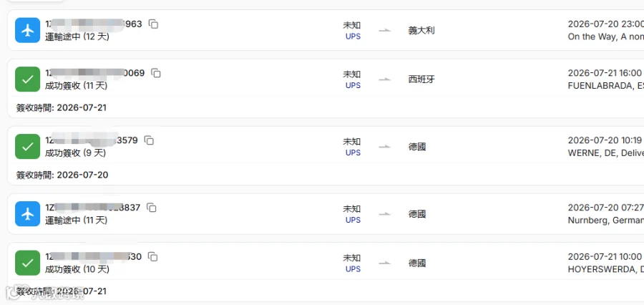Viewport: 644px width, 305px height.
Task: Copy tracking number ending in 8837
Action: point(152,208)
